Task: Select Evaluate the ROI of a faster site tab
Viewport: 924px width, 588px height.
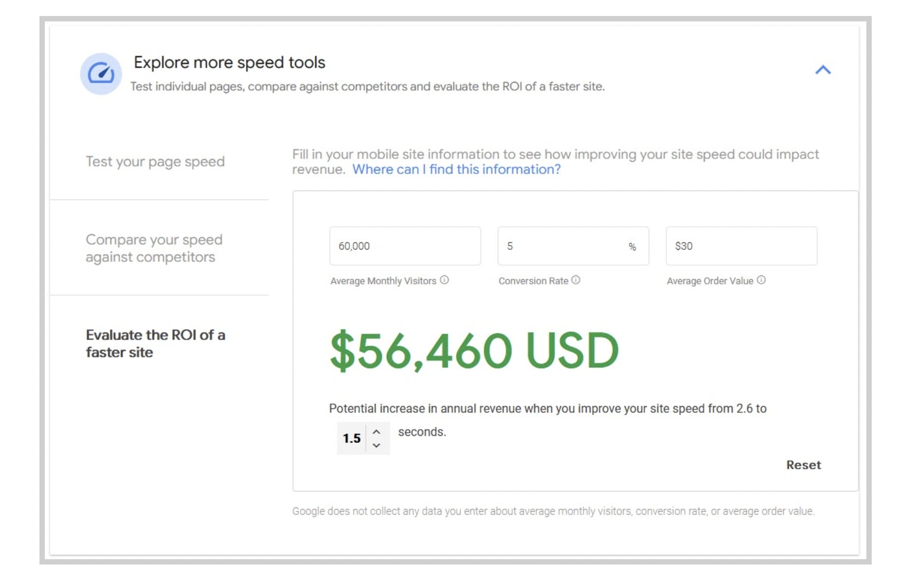Action: tap(156, 343)
